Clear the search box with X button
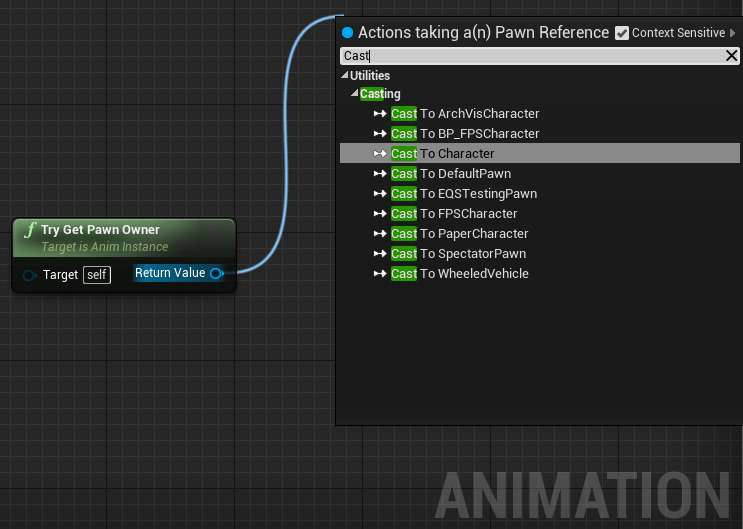743x529 pixels. click(x=731, y=56)
